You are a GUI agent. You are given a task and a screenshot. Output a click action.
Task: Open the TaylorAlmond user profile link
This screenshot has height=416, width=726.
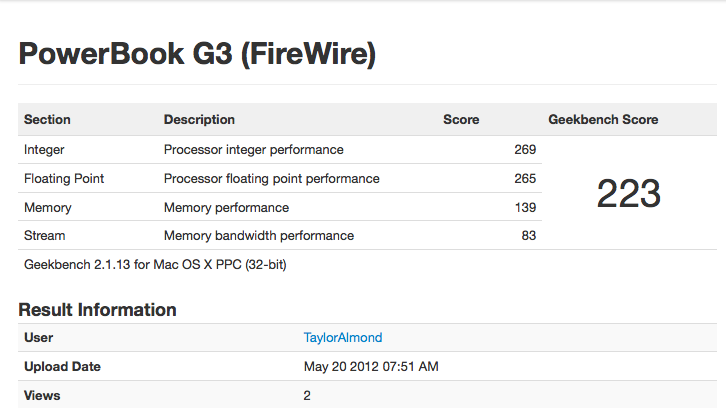343,337
